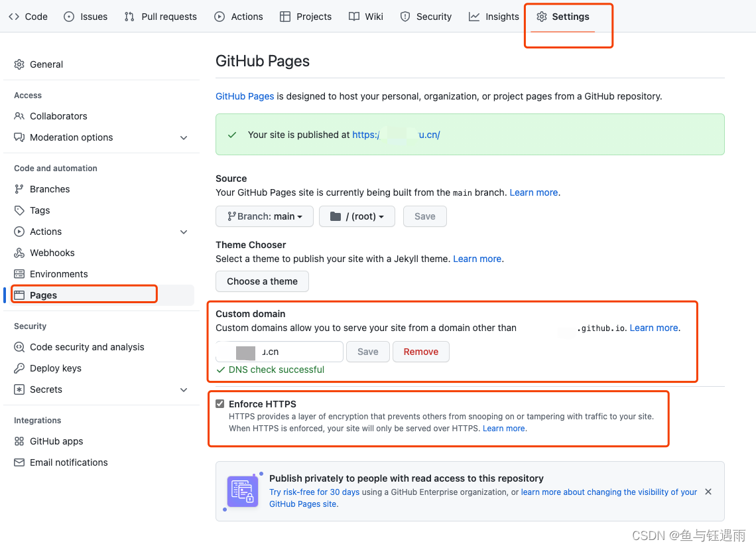This screenshot has width=756, height=548.
Task: Open the Code tab
Action: point(28,17)
